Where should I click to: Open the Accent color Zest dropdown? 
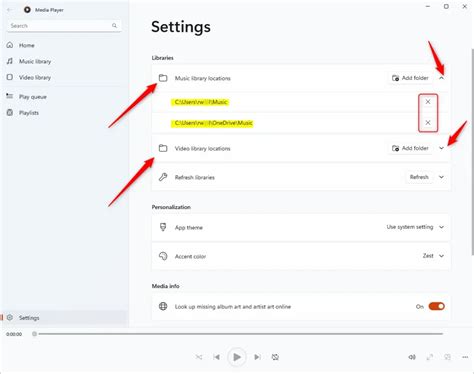433,256
